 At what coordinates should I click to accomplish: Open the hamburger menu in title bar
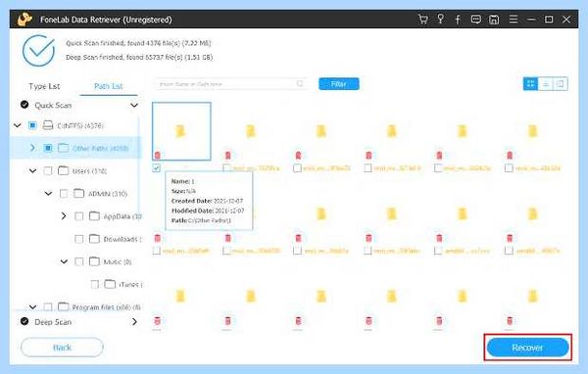(514, 20)
